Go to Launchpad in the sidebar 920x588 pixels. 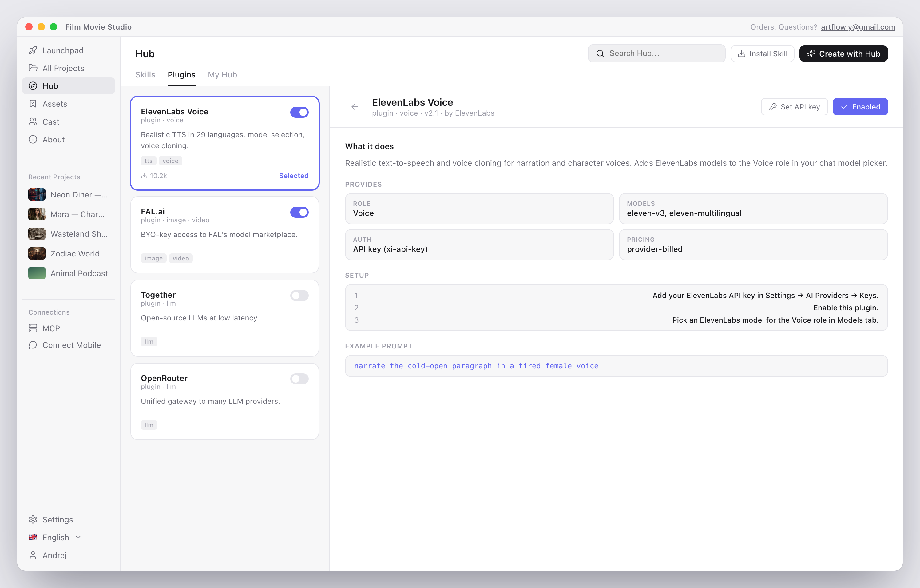pos(68,50)
